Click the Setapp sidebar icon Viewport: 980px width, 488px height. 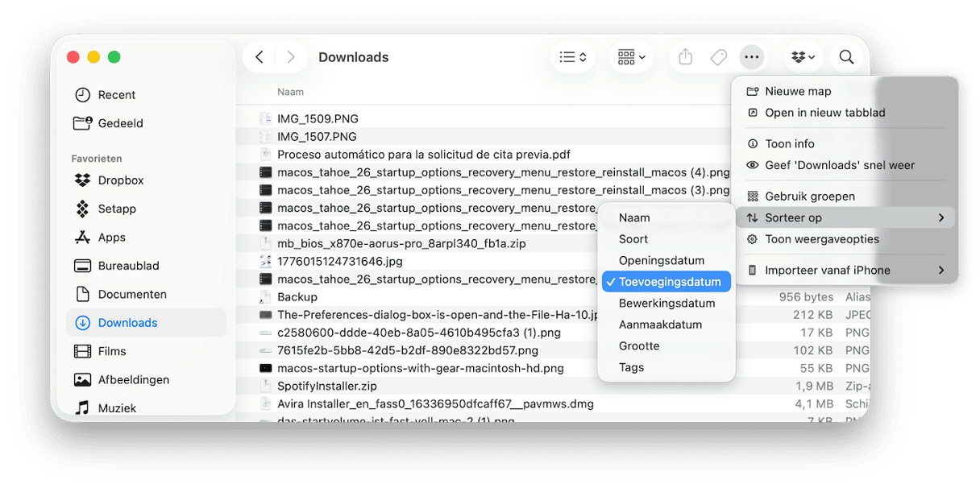[82, 209]
